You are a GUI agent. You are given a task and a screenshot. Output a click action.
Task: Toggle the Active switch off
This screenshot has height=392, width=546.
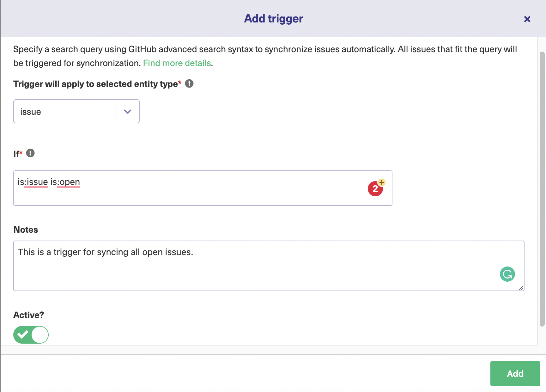pos(31,335)
